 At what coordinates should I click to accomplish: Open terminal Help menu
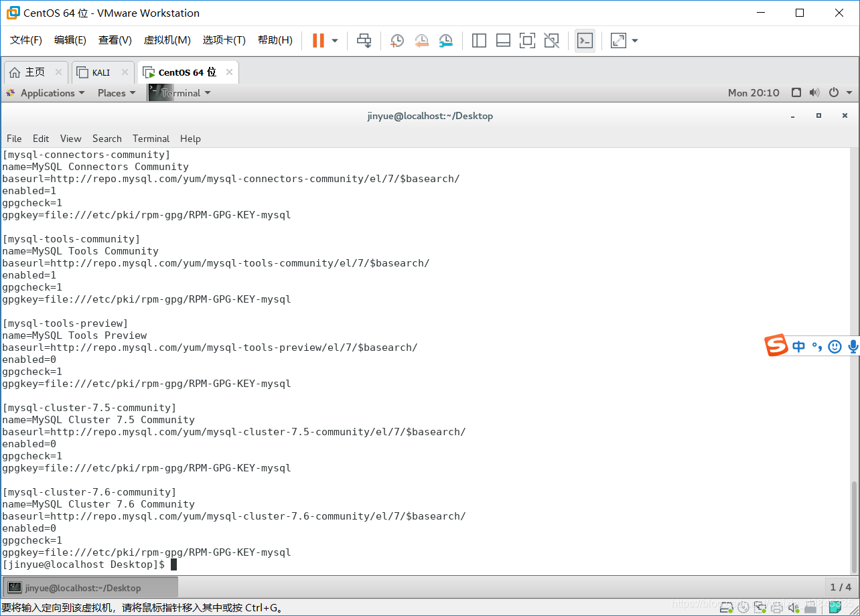190,139
